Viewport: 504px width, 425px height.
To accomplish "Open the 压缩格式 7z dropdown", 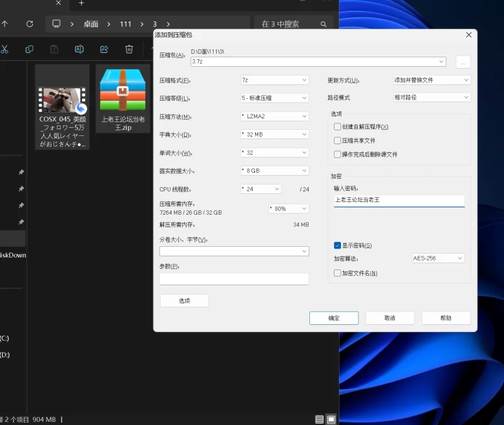I will (275, 81).
